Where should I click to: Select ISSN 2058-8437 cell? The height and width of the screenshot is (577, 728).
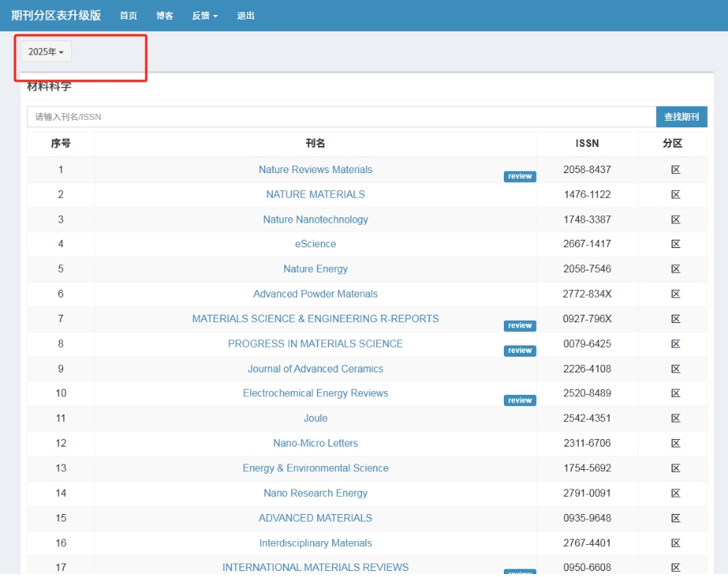pyautogui.click(x=587, y=170)
